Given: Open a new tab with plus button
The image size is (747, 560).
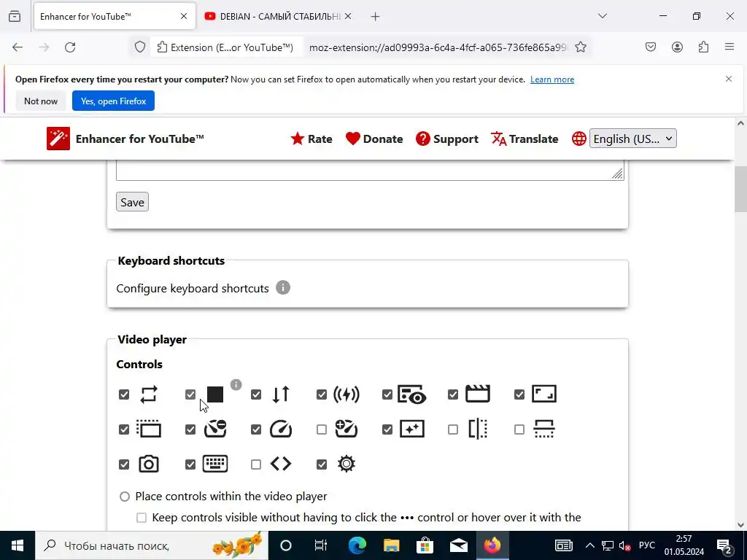Looking at the screenshot, I should point(376,17).
